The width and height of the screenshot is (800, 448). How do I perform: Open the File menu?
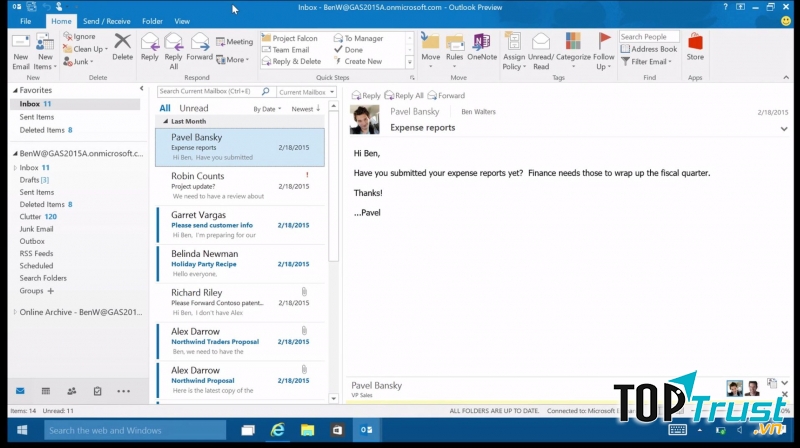pyautogui.click(x=26, y=21)
